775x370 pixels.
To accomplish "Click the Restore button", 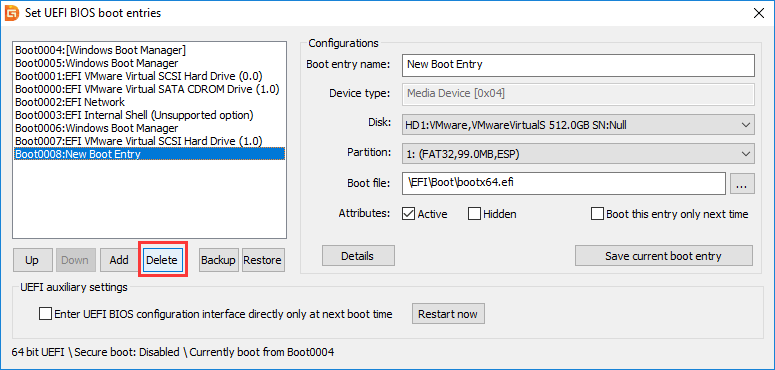I will [263, 260].
